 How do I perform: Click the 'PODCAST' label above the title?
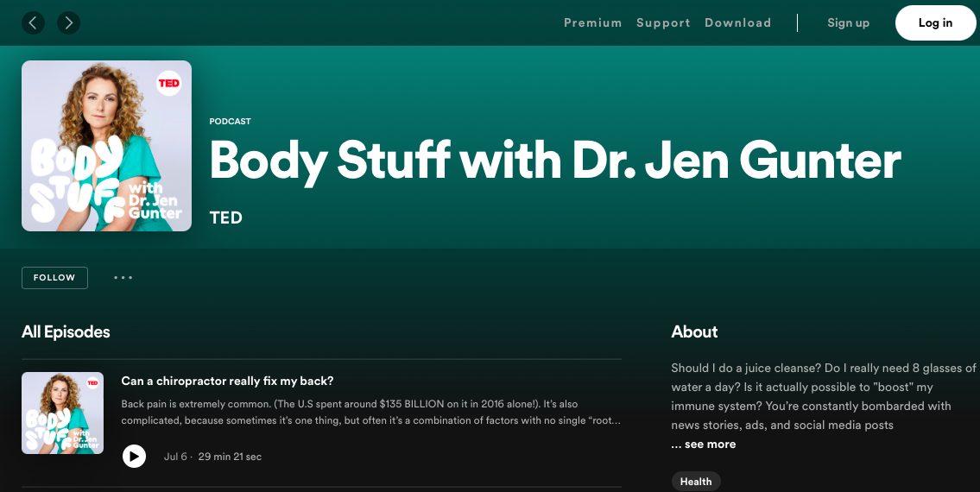(x=230, y=122)
